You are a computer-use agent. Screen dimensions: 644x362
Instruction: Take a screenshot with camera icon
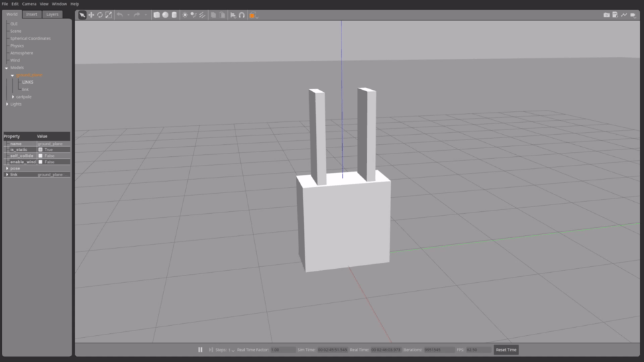tap(606, 15)
